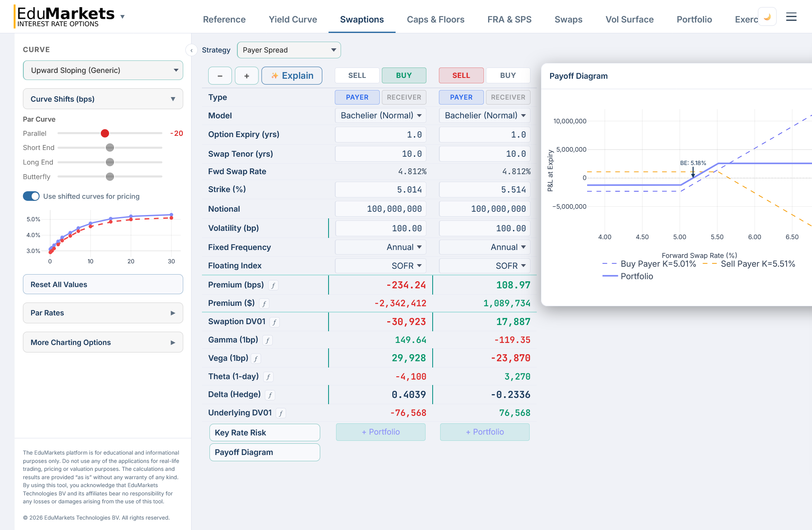The height and width of the screenshot is (530, 812).
Task: Change the curve from Upward Sloping (Generic)
Action: click(103, 70)
